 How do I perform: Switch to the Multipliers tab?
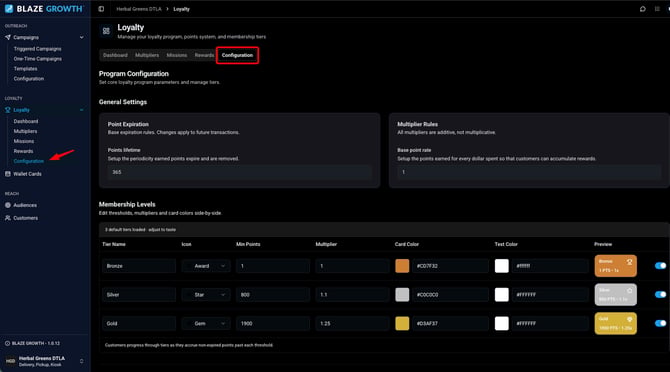click(x=147, y=55)
